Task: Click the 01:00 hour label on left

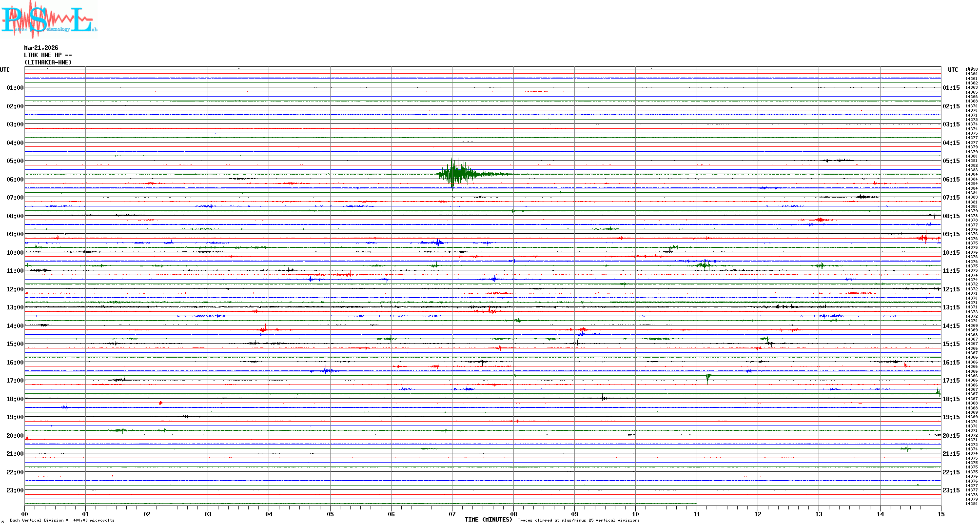Action: point(15,88)
